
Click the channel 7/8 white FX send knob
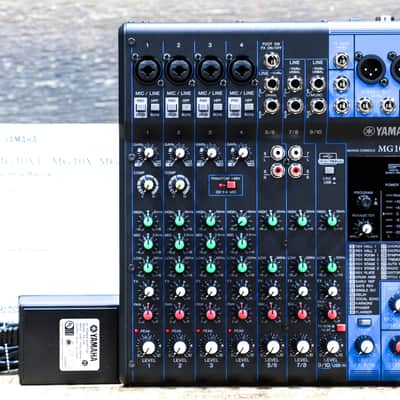[303, 291]
